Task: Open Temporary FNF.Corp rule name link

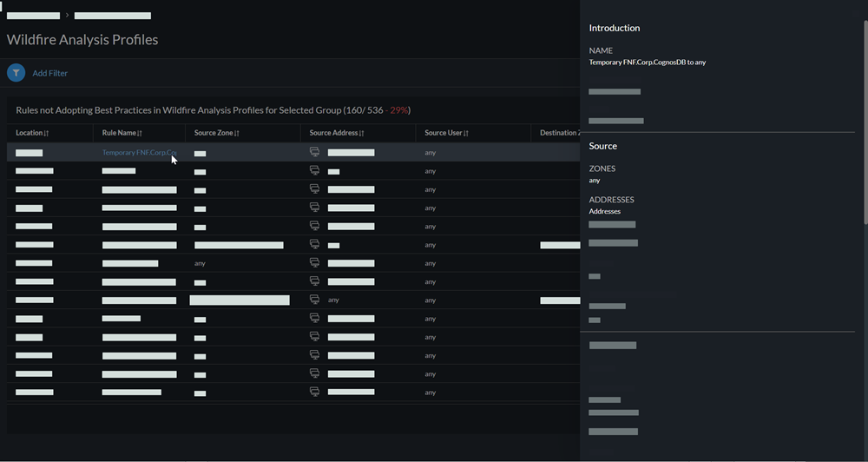Action: 139,153
